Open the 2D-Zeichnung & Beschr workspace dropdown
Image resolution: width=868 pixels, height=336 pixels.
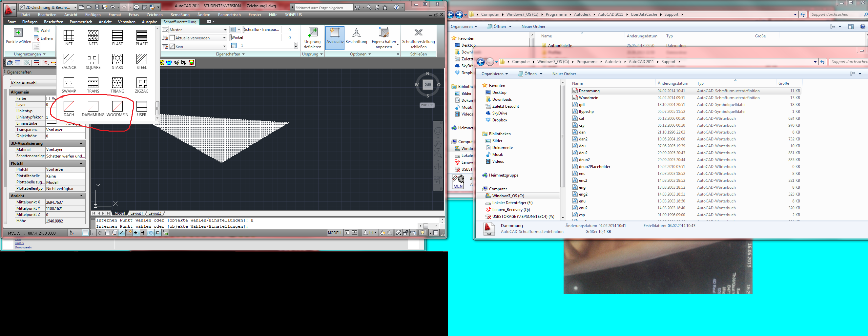[48, 7]
